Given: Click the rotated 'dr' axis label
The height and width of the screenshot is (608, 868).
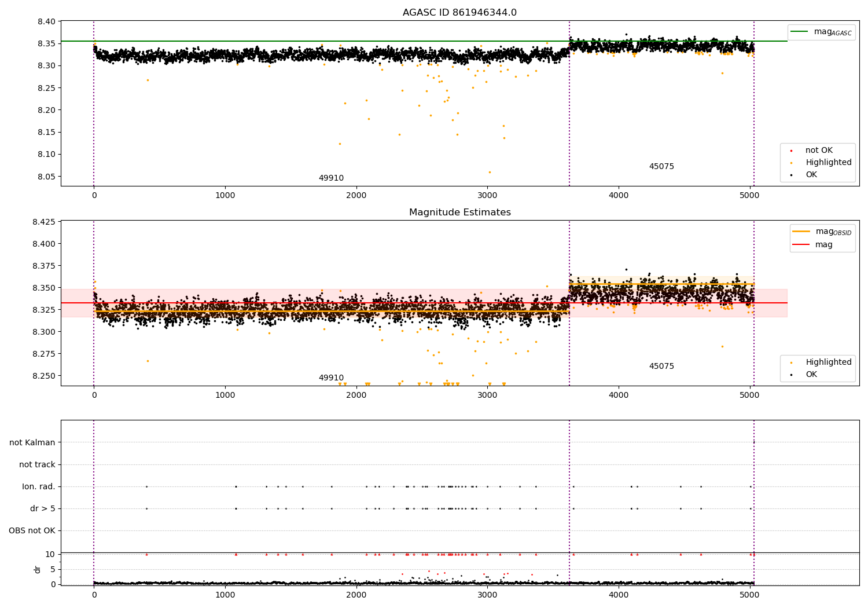Looking at the screenshot, I should [x=38, y=569].
